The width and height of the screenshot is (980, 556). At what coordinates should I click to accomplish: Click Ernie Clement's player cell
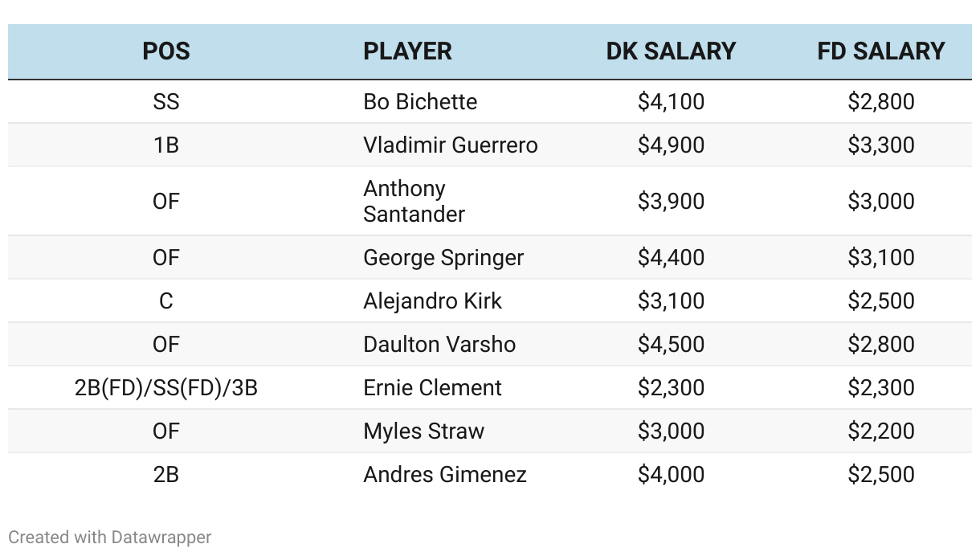pos(432,388)
